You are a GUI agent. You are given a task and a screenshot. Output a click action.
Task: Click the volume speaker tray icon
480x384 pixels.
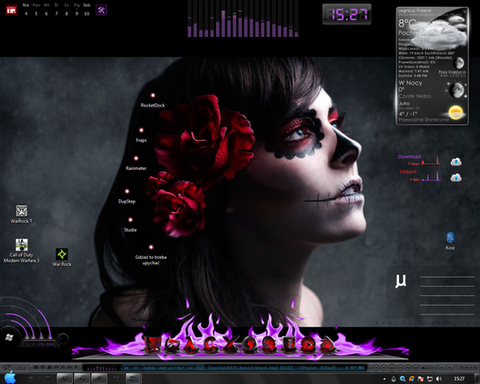tap(439, 379)
